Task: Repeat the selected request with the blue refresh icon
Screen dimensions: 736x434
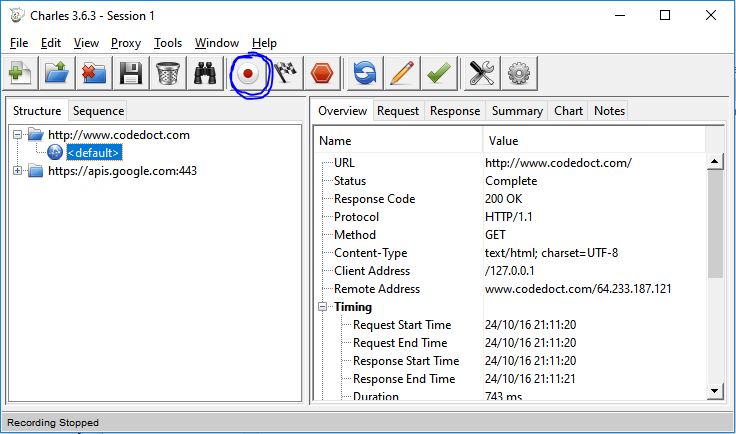Action: tap(365, 73)
